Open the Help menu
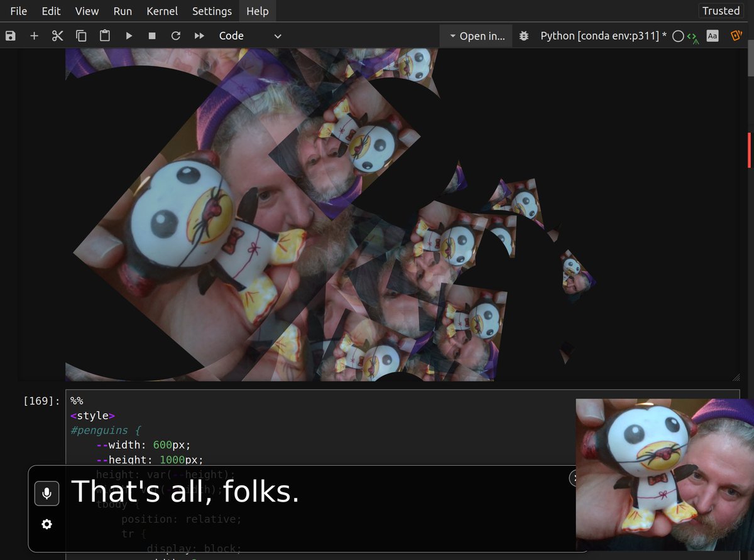754x560 pixels. (x=258, y=11)
